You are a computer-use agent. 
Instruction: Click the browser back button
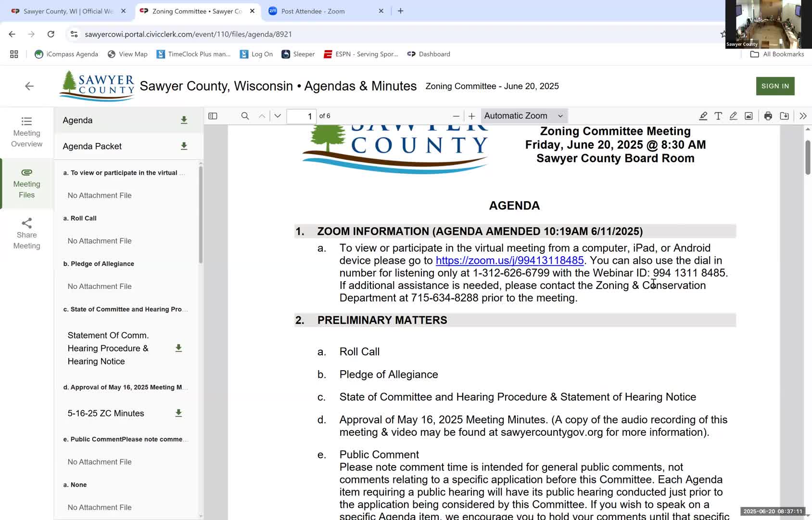point(12,34)
